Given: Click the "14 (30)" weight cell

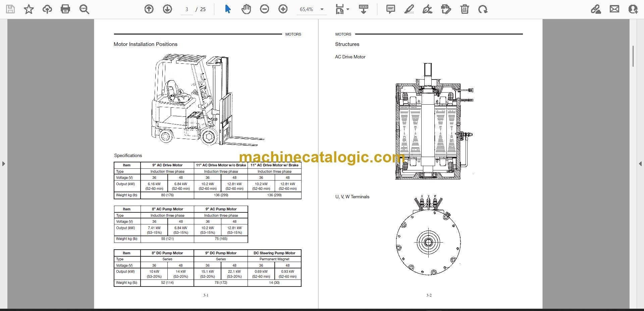Looking at the screenshot, I should (274, 282).
